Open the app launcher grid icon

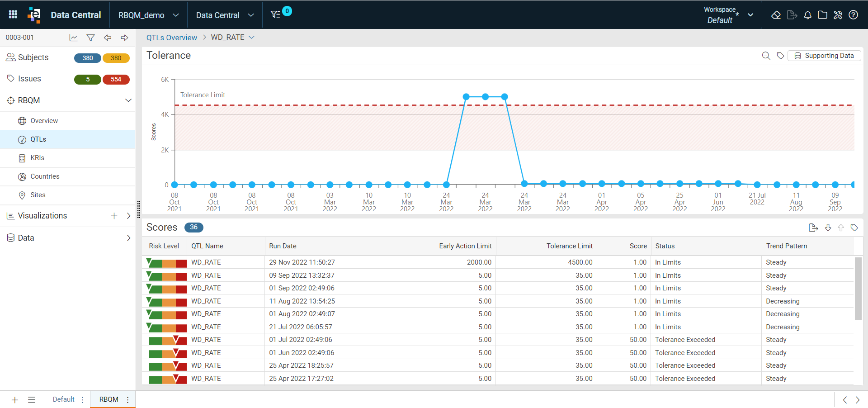(x=13, y=14)
